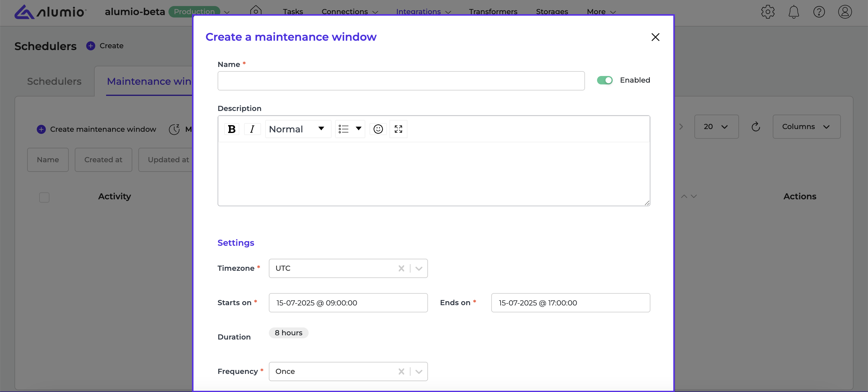Toggle italic formatting in description
The width and height of the screenshot is (868, 392).
click(252, 129)
